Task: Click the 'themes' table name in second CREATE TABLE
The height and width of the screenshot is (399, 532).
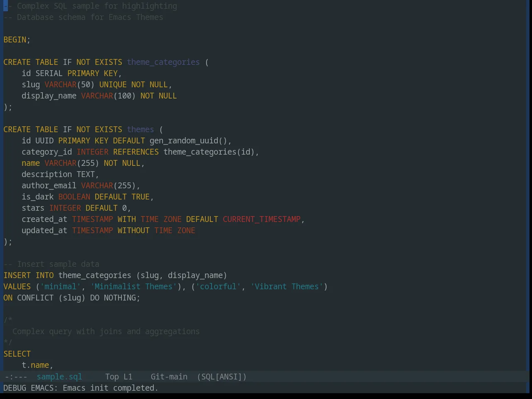Action: pyautogui.click(x=140, y=130)
